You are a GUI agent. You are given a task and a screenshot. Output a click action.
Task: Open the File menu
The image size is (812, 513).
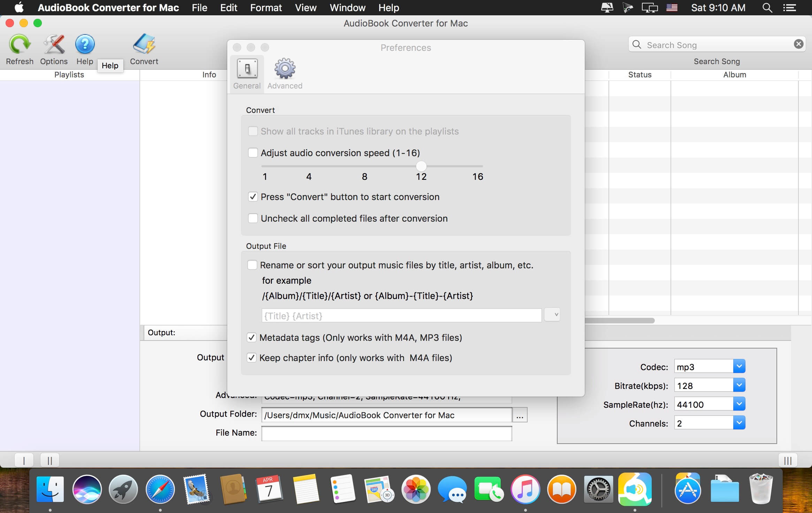pyautogui.click(x=199, y=8)
